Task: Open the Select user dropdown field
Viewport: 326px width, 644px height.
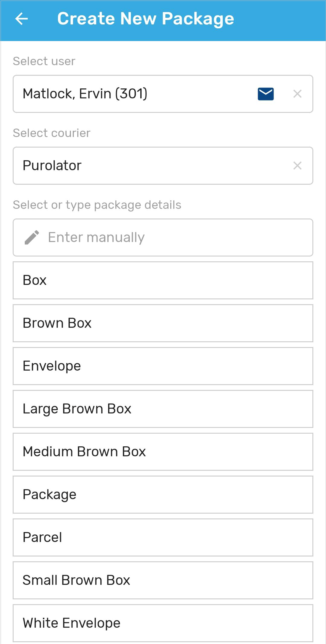Action: click(x=163, y=94)
